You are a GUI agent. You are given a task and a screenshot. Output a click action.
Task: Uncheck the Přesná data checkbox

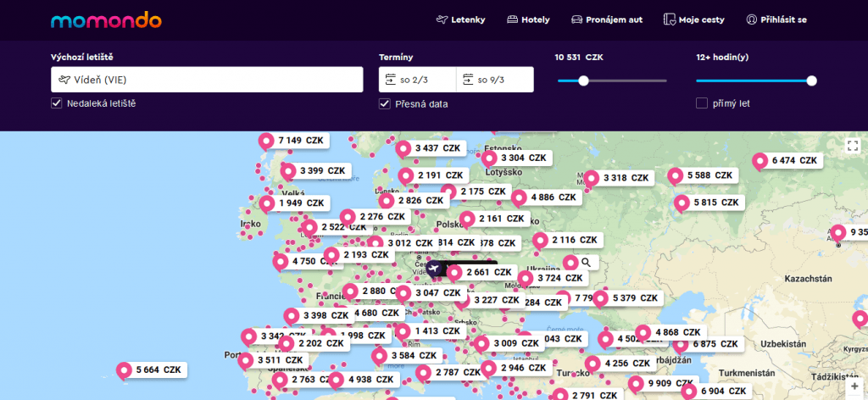(x=385, y=104)
